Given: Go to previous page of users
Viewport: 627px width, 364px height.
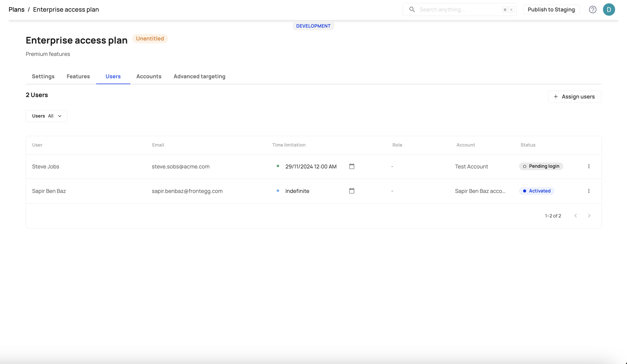Looking at the screenshot, I should [x=575, y=216].
